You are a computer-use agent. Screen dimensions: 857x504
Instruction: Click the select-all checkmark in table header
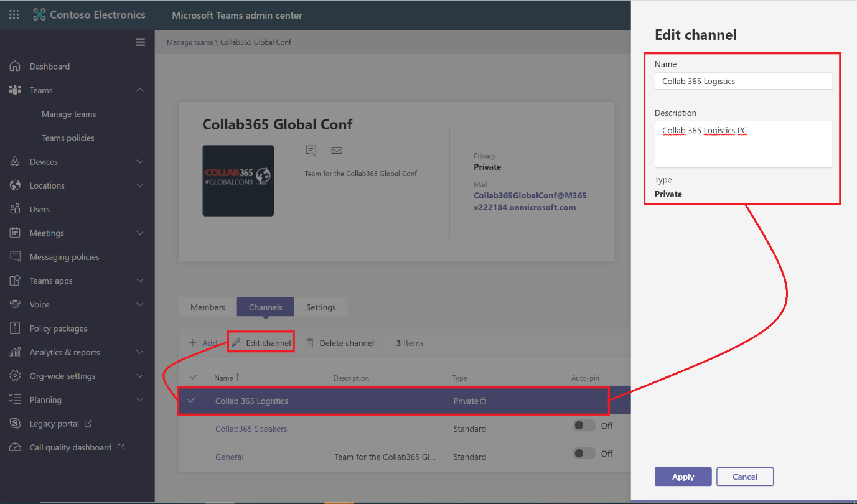pyautogui.click(x=194, y=377)
